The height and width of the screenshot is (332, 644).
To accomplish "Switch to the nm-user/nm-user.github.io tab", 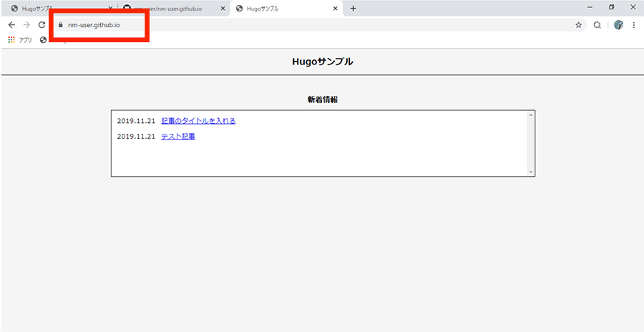I will tap(174, 8).
